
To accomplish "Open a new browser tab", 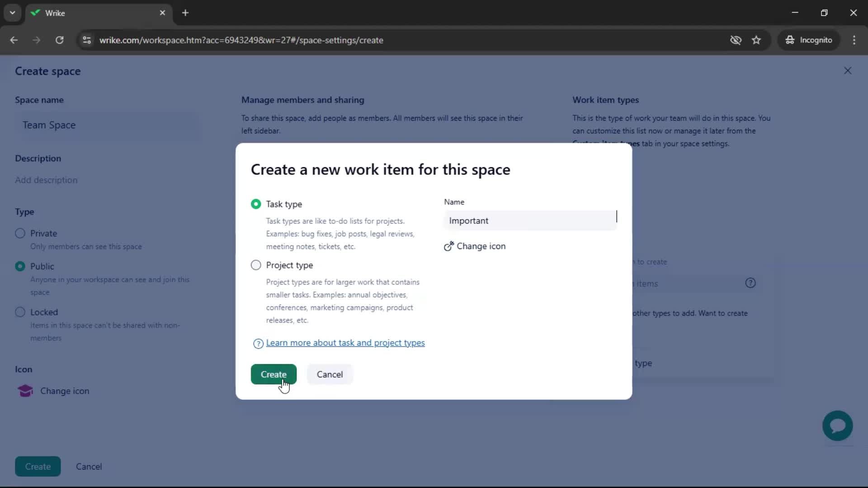I will [185, 13].
